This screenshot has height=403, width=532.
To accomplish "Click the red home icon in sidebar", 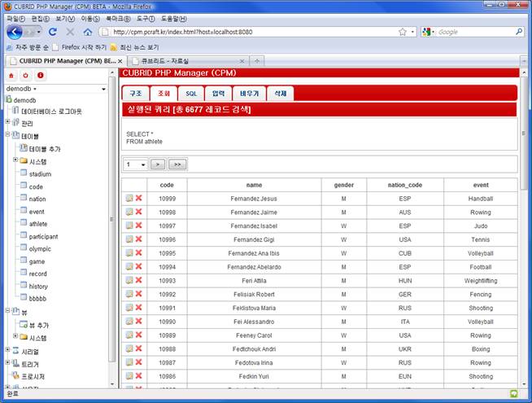I will point(11,76).
